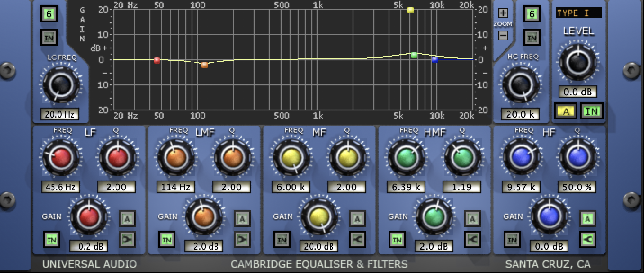Click the LF -0.2 dB gain field

pyautogui.click(x=88, y=247)
